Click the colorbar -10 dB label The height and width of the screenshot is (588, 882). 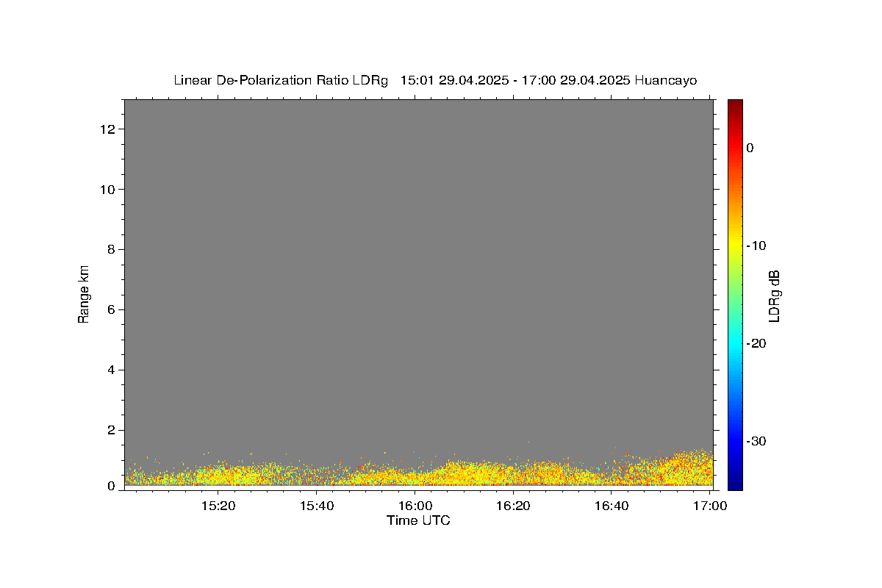tap(756, 245)
